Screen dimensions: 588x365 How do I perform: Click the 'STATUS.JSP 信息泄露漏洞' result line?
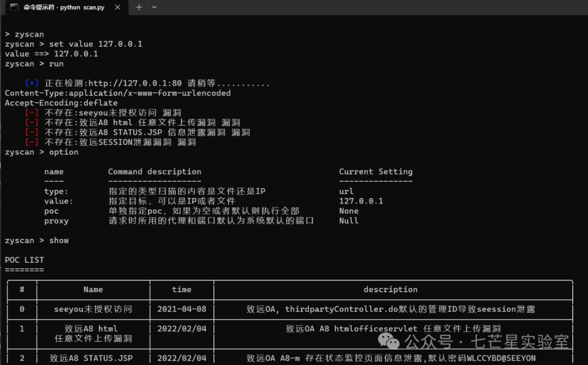(x=138, y=132)
